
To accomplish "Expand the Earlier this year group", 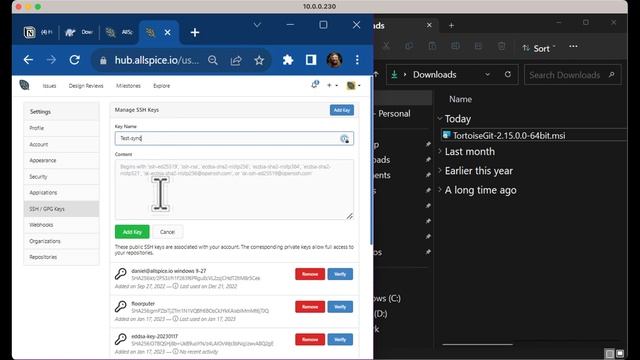I will click(440, 171).
